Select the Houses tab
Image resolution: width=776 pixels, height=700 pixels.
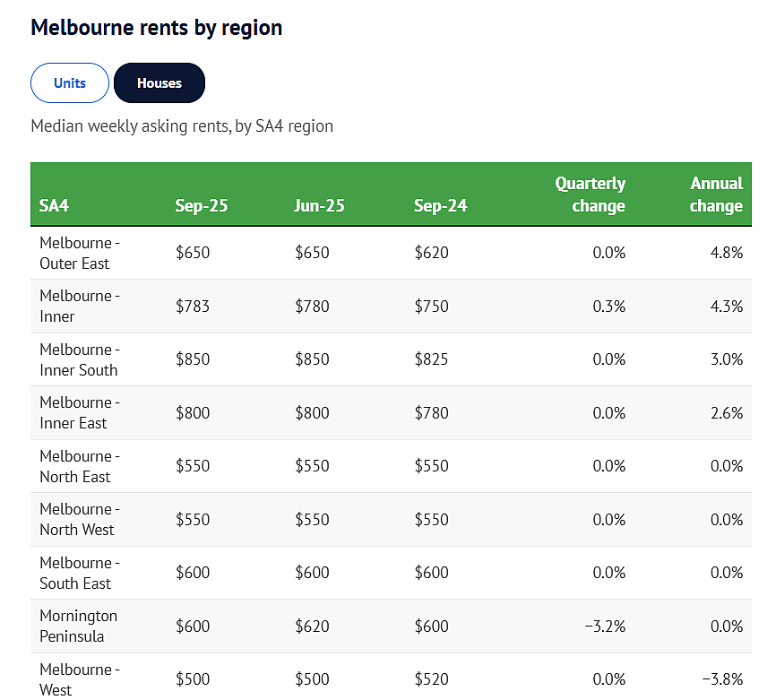tap(160, 82)
